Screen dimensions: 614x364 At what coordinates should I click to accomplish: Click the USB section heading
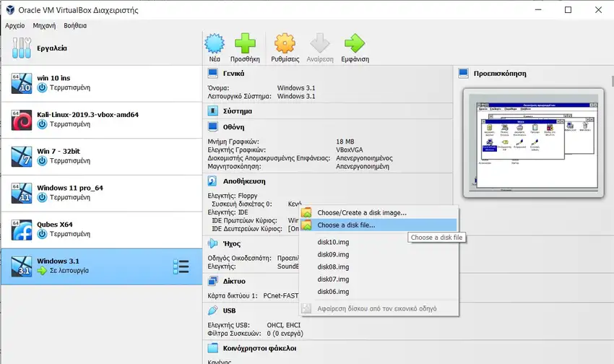coord(229,311)
